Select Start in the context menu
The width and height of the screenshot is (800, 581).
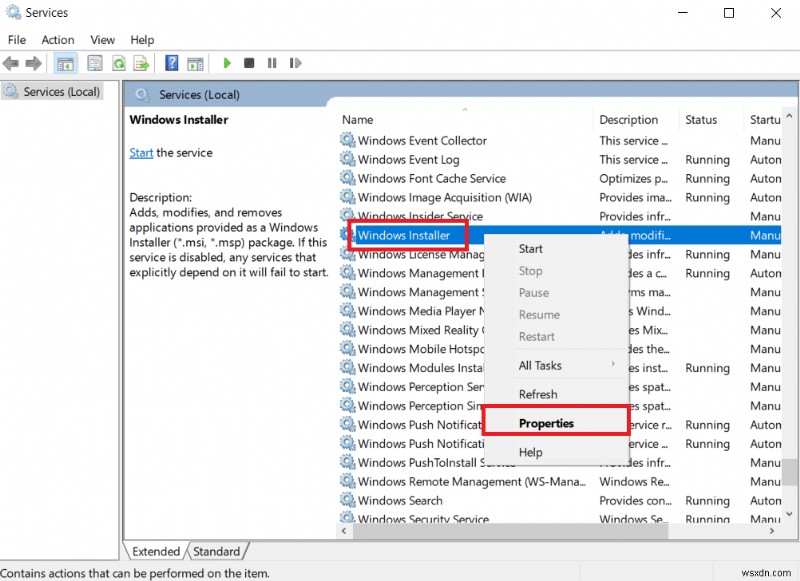(531, 249)
